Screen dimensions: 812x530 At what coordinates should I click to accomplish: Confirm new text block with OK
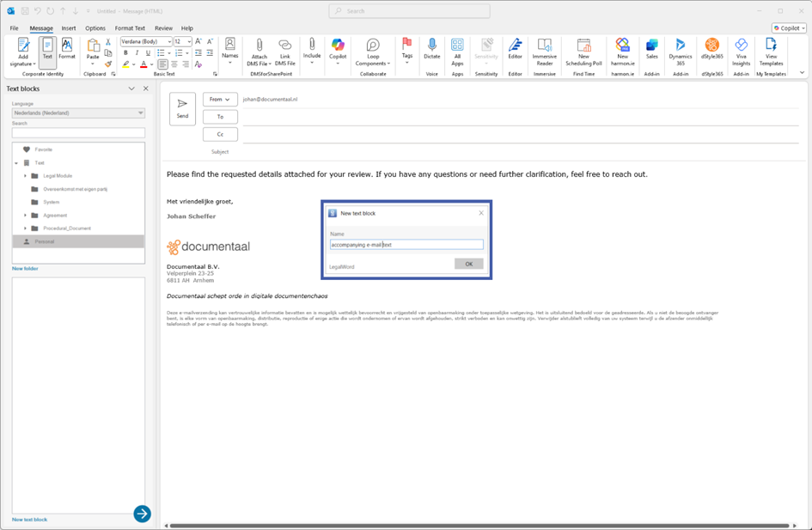(468, 264)
